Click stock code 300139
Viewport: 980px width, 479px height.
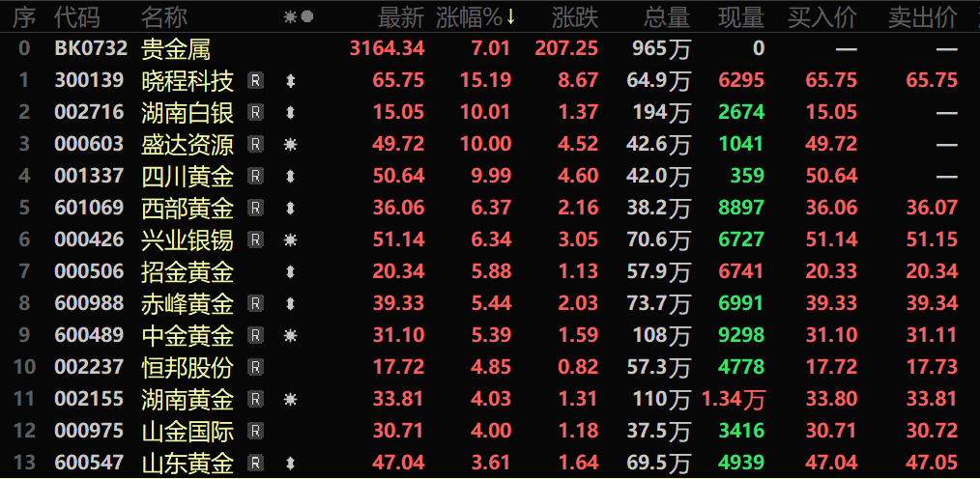tap(89, 80)
